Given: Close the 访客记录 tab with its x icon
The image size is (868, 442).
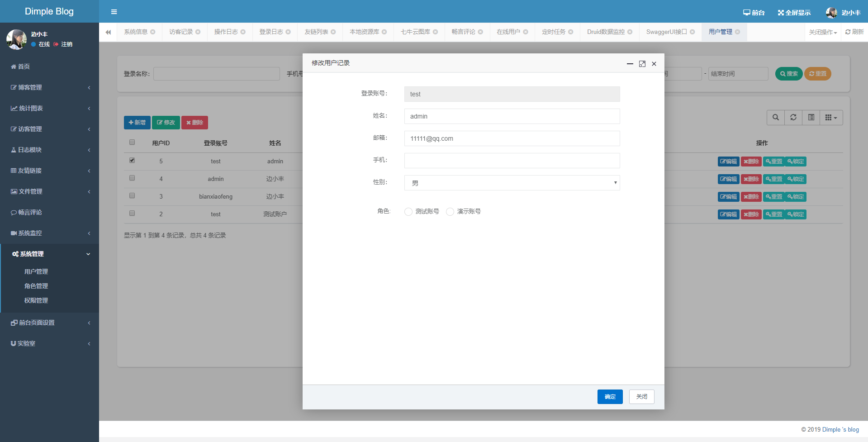Looking at the screenshot, I should 198,32.
